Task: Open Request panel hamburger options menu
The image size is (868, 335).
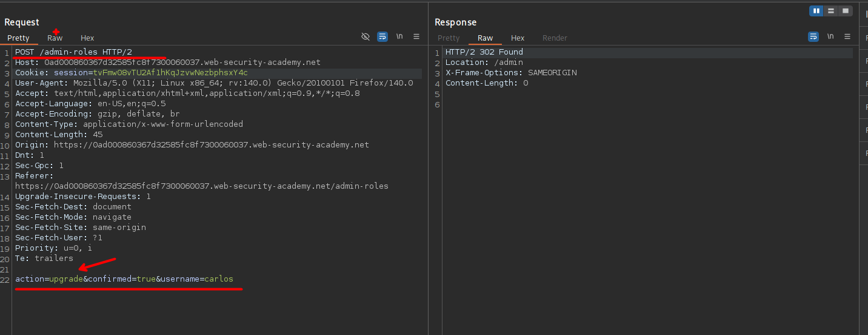Action: click(416, 36)
